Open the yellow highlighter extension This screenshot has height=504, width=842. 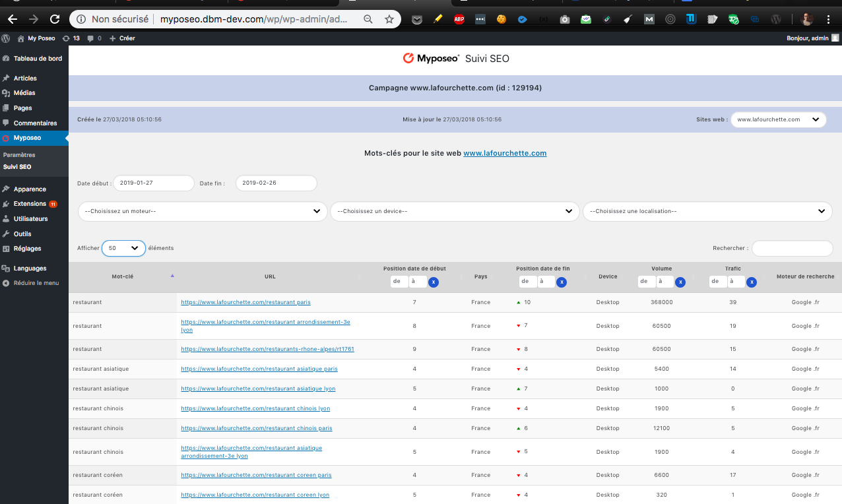tap(437, 19)
